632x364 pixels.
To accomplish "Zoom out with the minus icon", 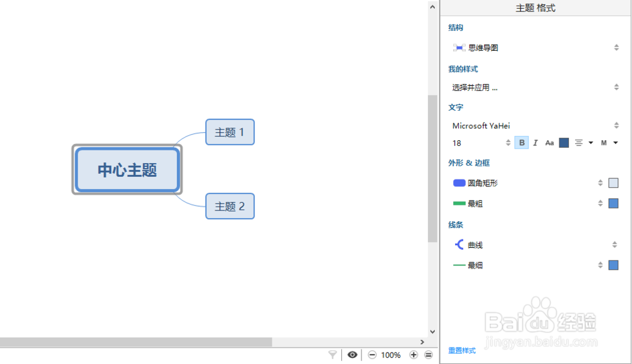I will pos(372,355).
